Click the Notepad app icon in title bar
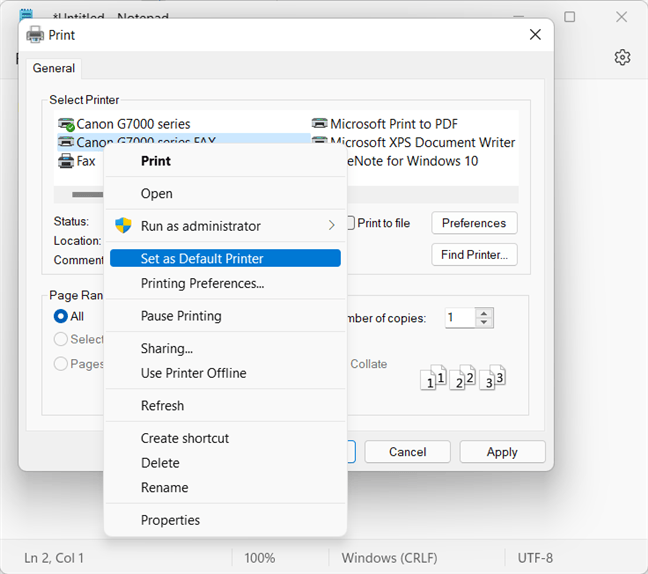 click(x=26, y=15)
